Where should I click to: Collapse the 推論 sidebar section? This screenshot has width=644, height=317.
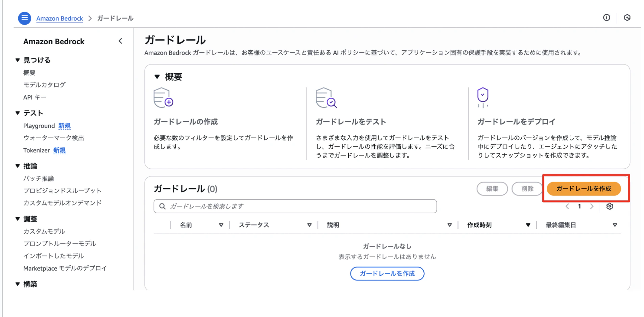pyautogui.click(x=18, y=166)
